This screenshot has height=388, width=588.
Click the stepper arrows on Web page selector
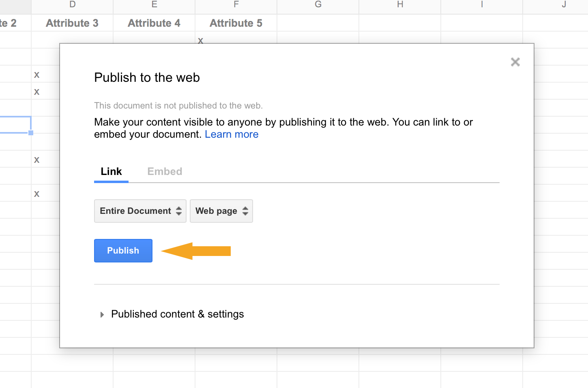pyautogui.click(x=245, y=211)
